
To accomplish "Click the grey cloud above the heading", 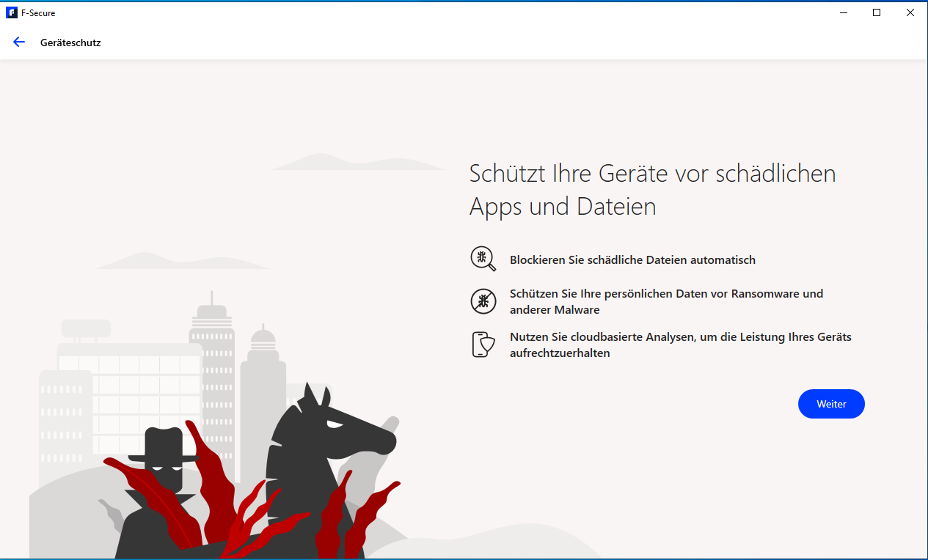I will pyautogui.click(x=358, y=162).
